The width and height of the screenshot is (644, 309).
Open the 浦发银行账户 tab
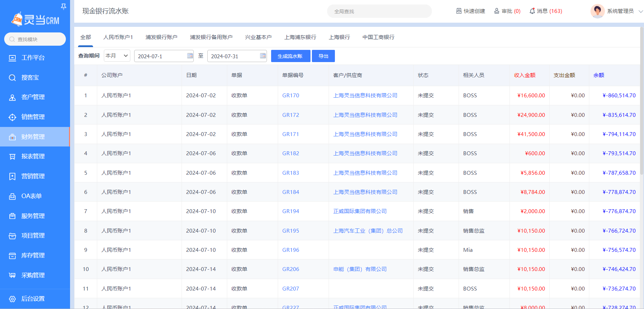pyautogui.click(x=161, y=37)
